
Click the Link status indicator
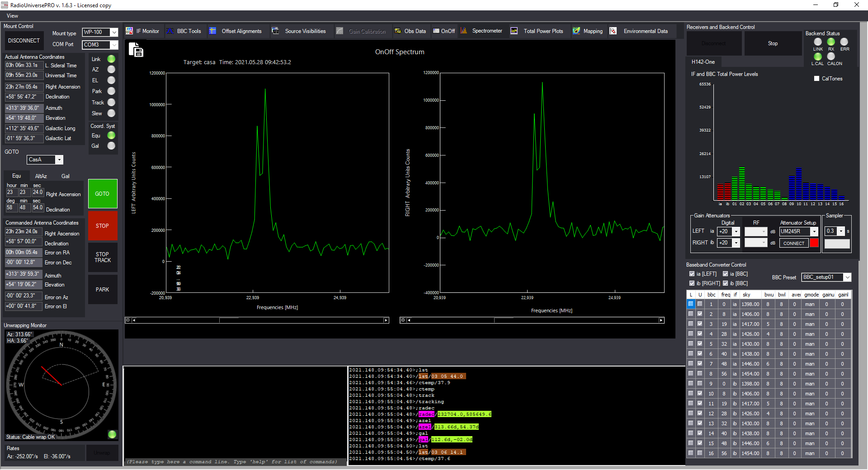(111, 59)
